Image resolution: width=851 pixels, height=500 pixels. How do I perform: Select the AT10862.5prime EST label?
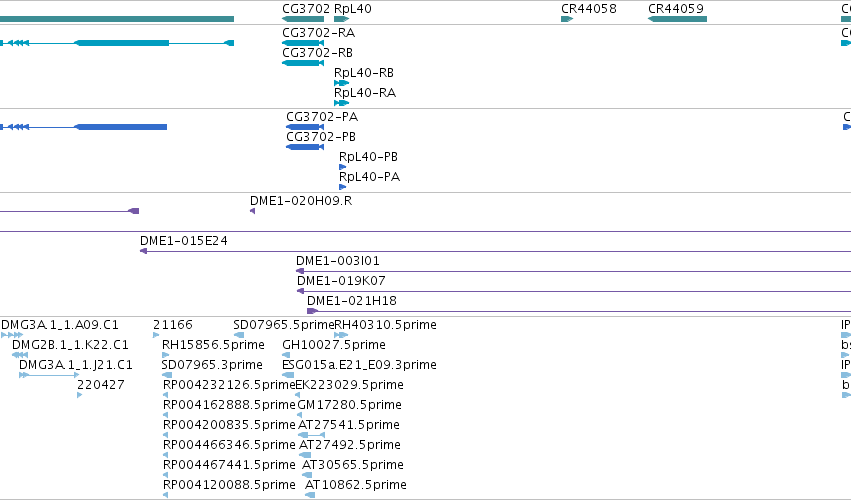click(x=356, y=486)
